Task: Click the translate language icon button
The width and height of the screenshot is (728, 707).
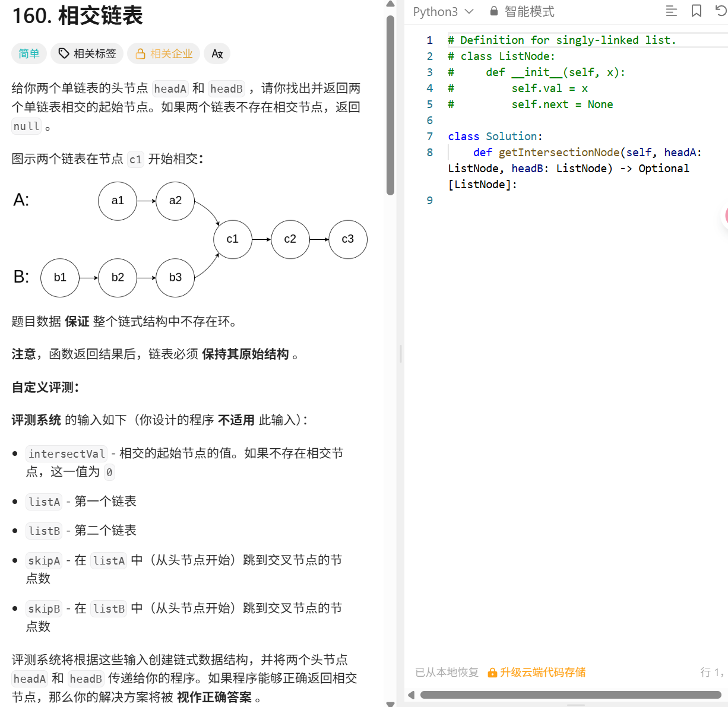Action: pos(217,53)
